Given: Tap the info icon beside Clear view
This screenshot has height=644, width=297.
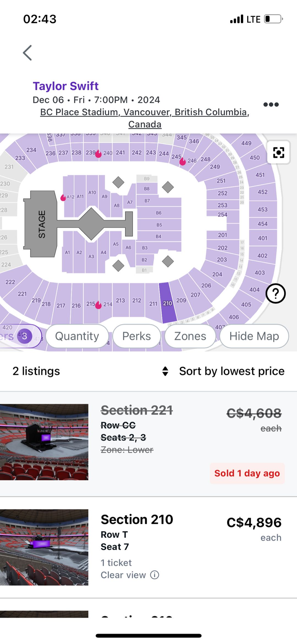Looking at the screenshot, I should click(x=154, y=575).
